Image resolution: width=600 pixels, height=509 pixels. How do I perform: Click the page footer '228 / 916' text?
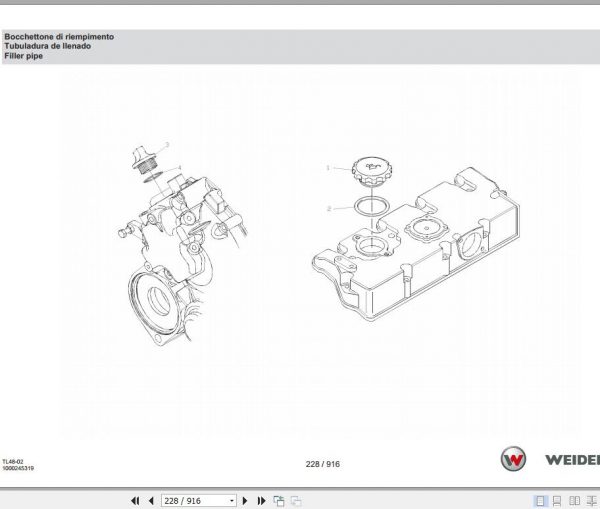point(323,464)
